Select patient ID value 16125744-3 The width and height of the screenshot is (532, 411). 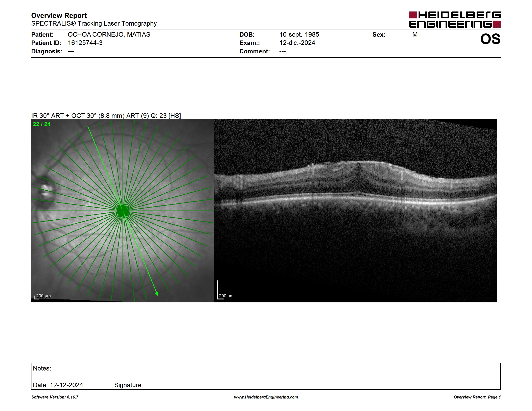[85, 43]
